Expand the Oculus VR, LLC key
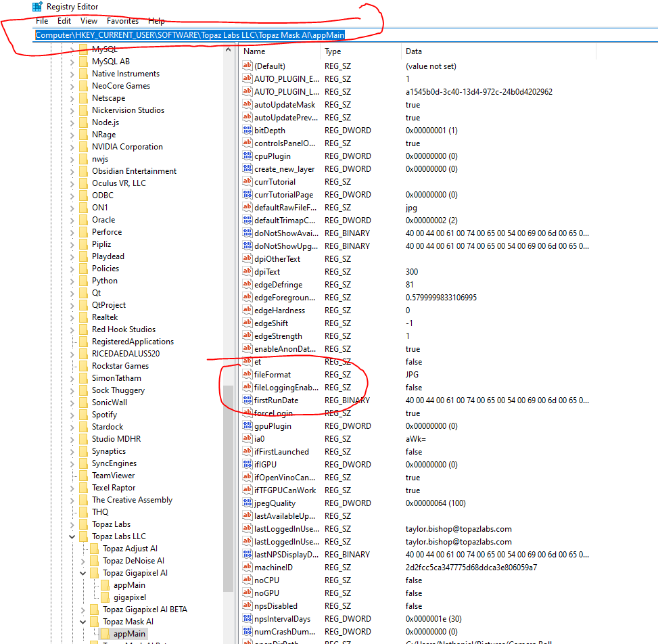Viewport: 658px width, 644px height. pyautogui.click(x=72, y=183)
